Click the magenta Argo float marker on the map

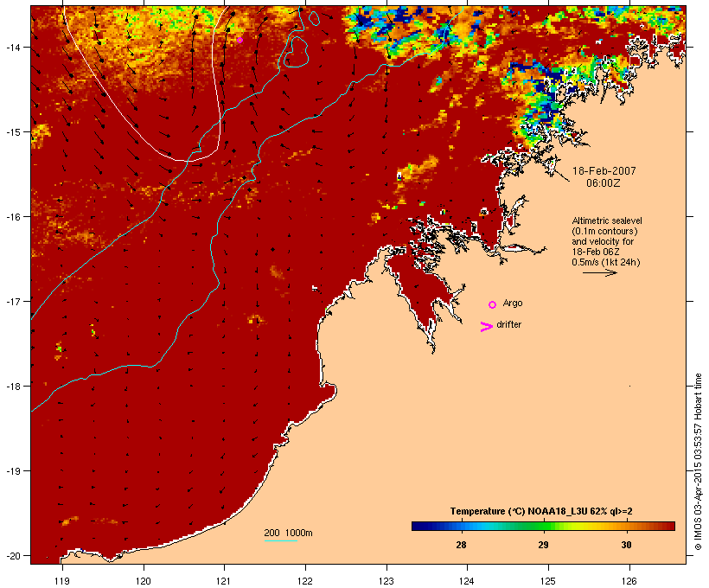click(x=240, y=41)
